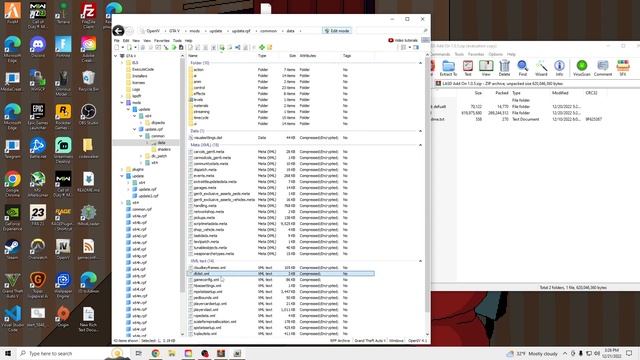
Task: Select the 'playercardsetup.xml' file row
Action: coord(281,304)
